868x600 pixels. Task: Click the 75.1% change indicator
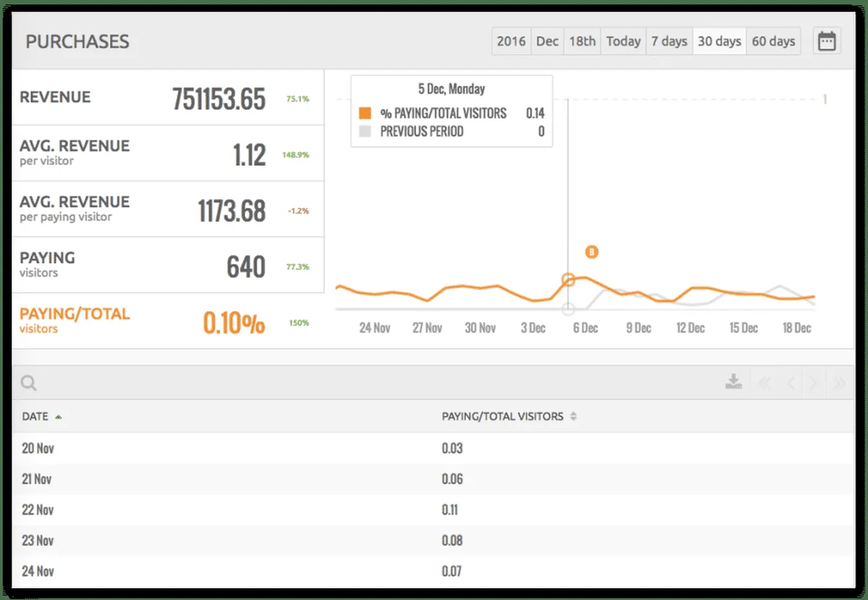point(297,99)
